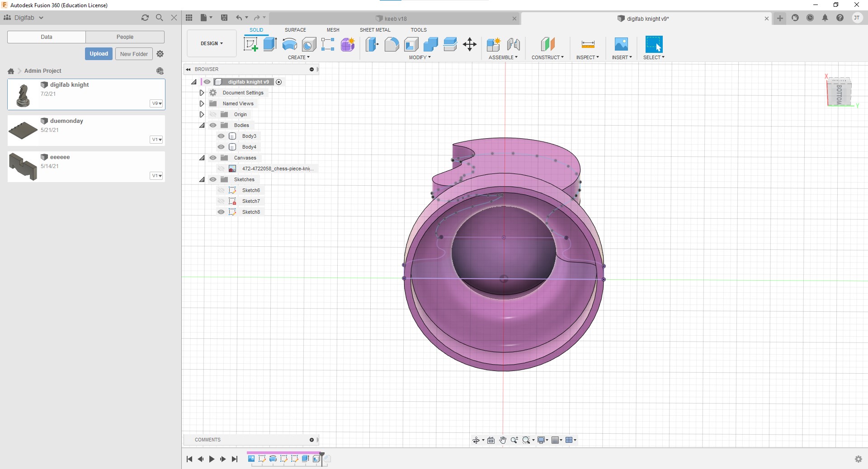The height and width of the screenshot is (469, 868).
Task: Open the MODIFY dropdown menu
Action: click(420, 57)
